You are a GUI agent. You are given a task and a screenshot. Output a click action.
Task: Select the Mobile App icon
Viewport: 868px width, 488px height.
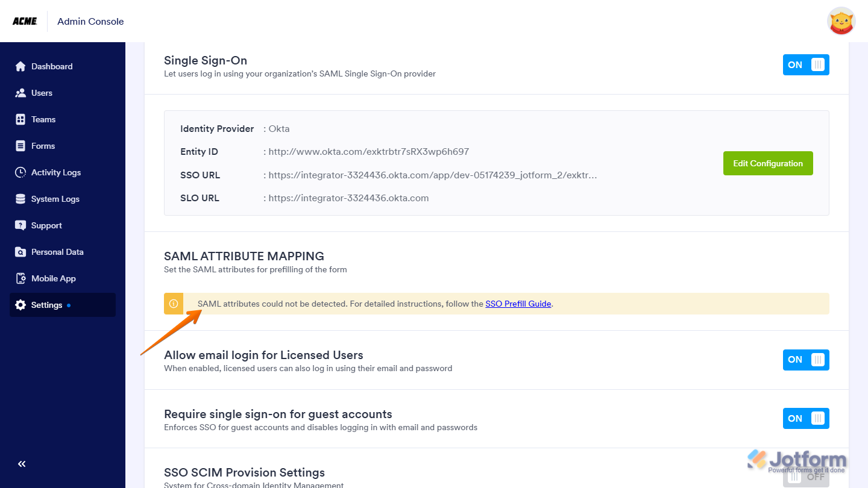pos(21,278)
